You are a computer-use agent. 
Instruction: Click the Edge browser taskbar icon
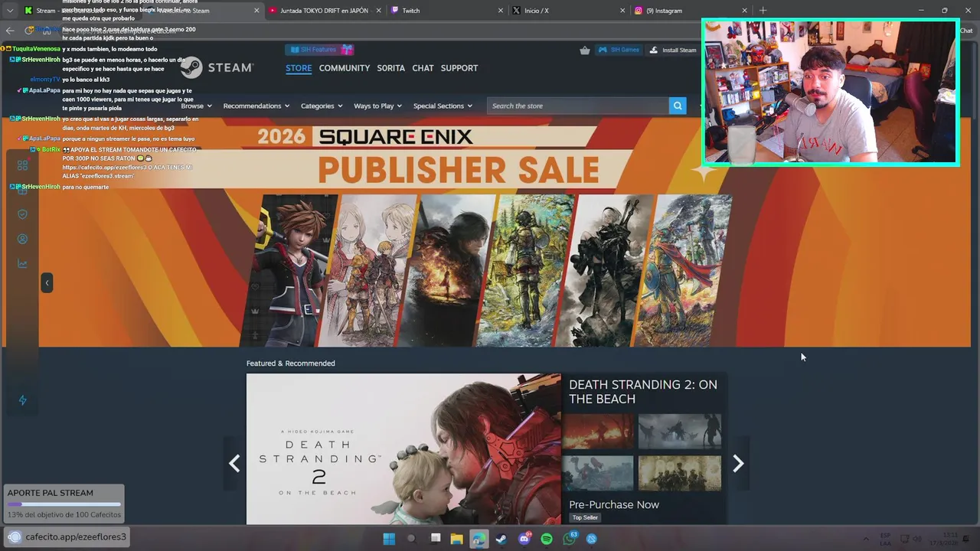point(479,539)
